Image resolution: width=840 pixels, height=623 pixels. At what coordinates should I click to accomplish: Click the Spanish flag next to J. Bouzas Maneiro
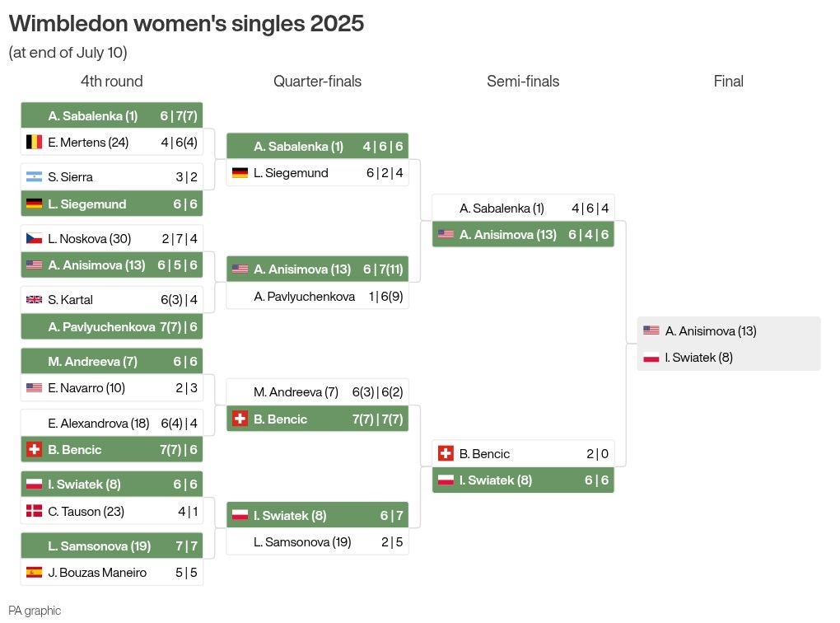pyautogui.click(x=34, y=572)
